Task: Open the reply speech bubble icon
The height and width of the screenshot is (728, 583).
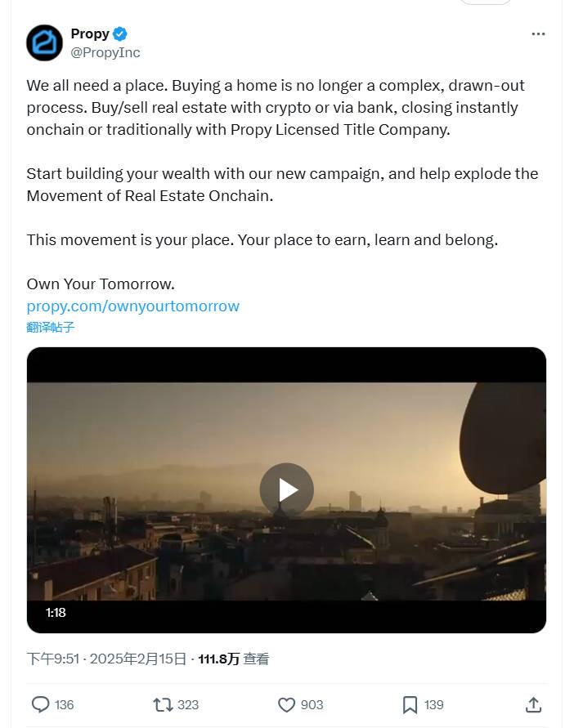Action: pyautogui.click(x=40, y=704)
